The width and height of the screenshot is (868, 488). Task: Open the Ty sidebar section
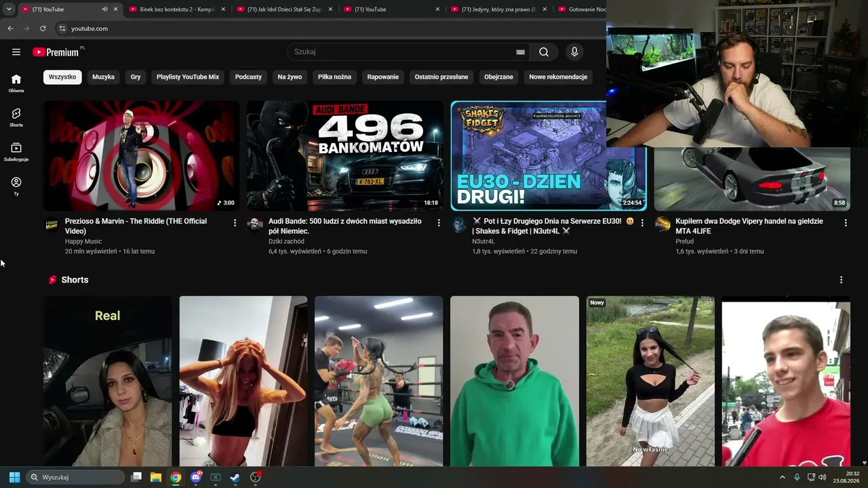point(16,186)
